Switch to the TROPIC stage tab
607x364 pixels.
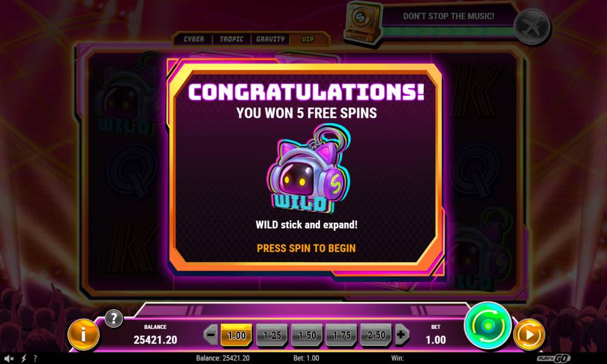231,39
